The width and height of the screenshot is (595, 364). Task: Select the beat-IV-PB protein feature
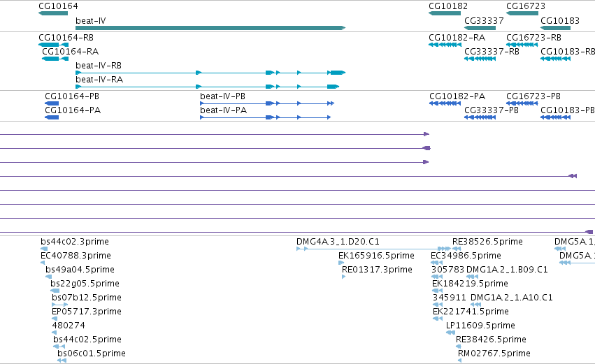pos(267,103)
